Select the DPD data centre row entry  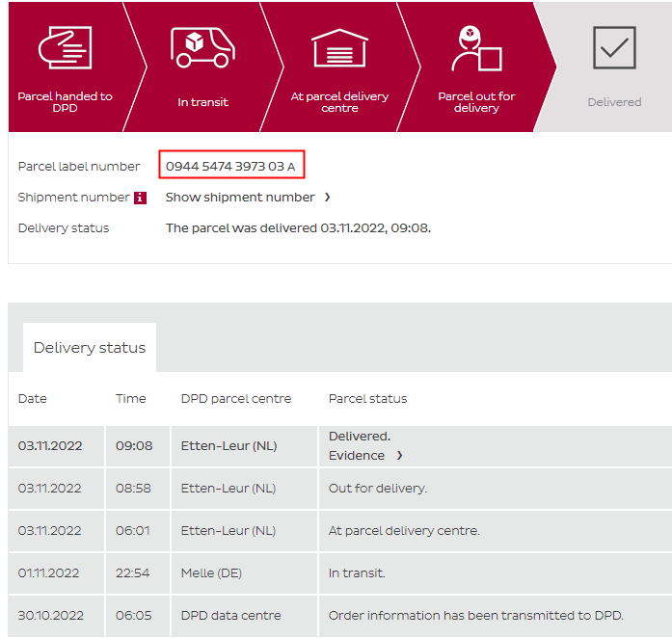pos(230,616)
